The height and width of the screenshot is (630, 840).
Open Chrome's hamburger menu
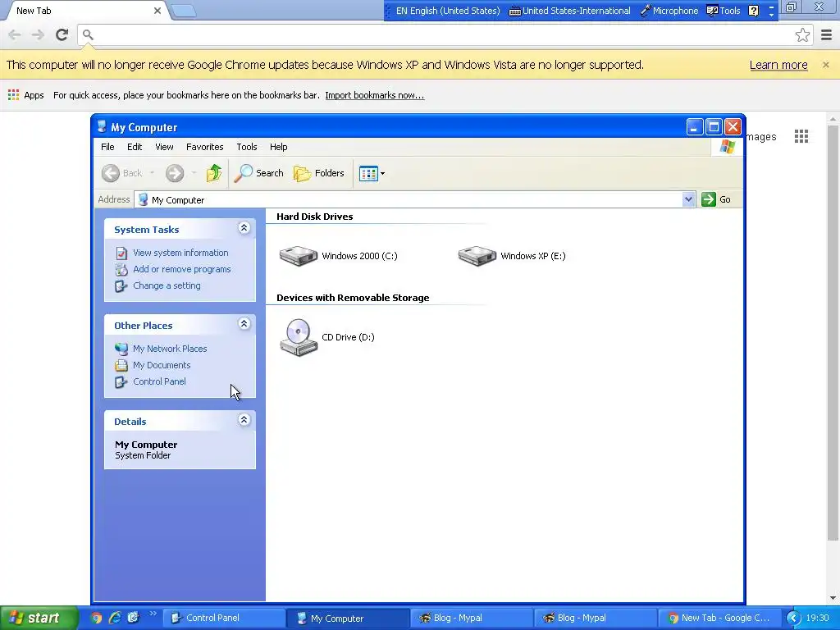[x=827, y=34]
